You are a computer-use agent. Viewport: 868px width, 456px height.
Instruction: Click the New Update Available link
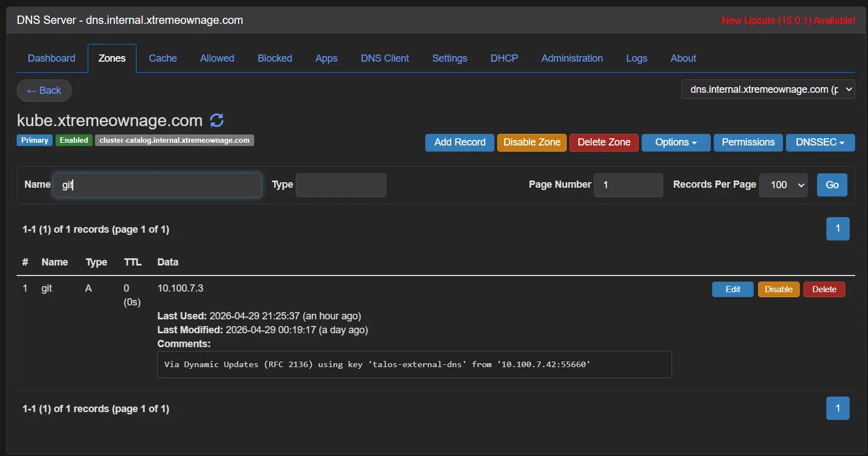(788, 21)
